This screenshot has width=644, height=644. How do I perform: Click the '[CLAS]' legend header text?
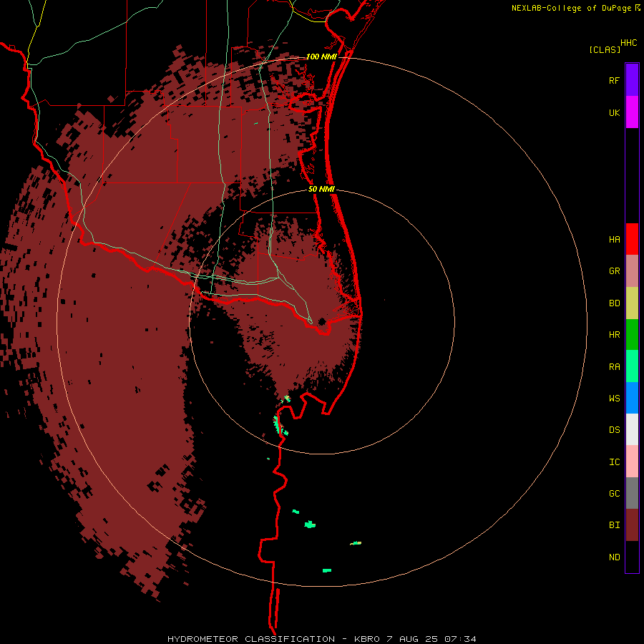coord(605,49)
